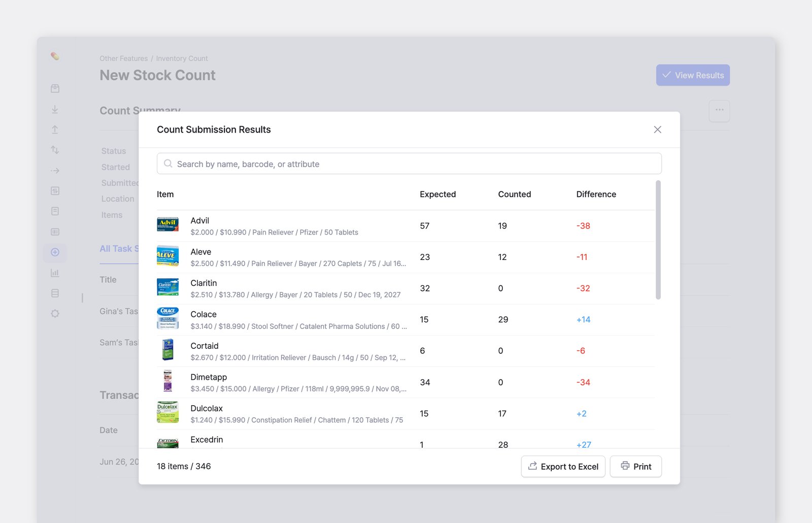Viewport: 812px width, 523px height.
Task: Click the Export to Excel button
Action: click(x=563, y=467)
